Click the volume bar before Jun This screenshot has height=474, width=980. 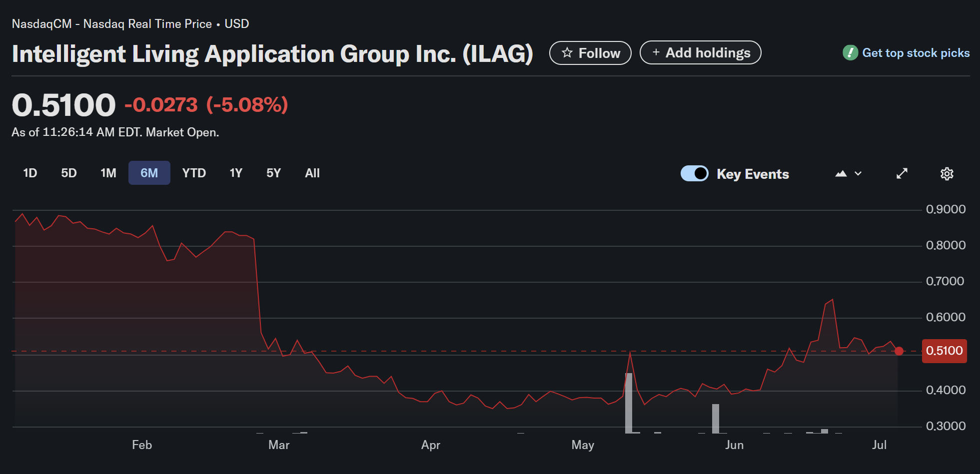point(716,418)
